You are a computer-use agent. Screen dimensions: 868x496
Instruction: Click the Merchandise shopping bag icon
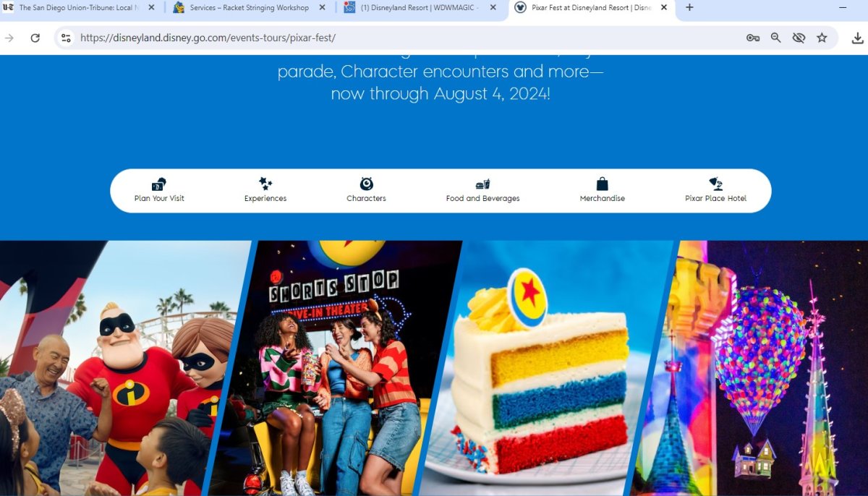(603, 184)
